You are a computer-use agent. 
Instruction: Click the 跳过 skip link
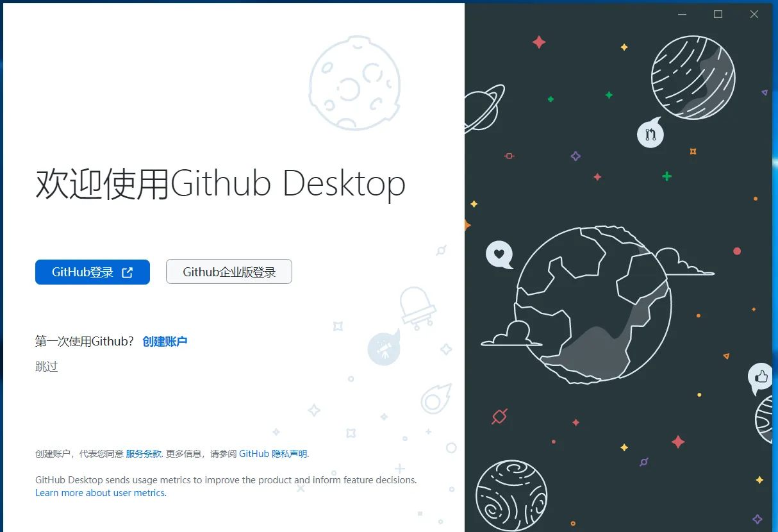[x=47, y=367]
